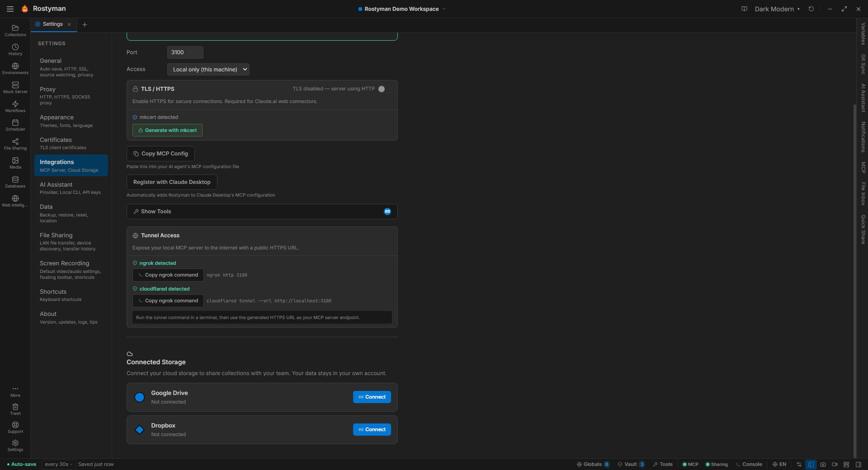Open Data settings section
The image size is (868, 470).
pyautogui.click(x=71, y=213)
